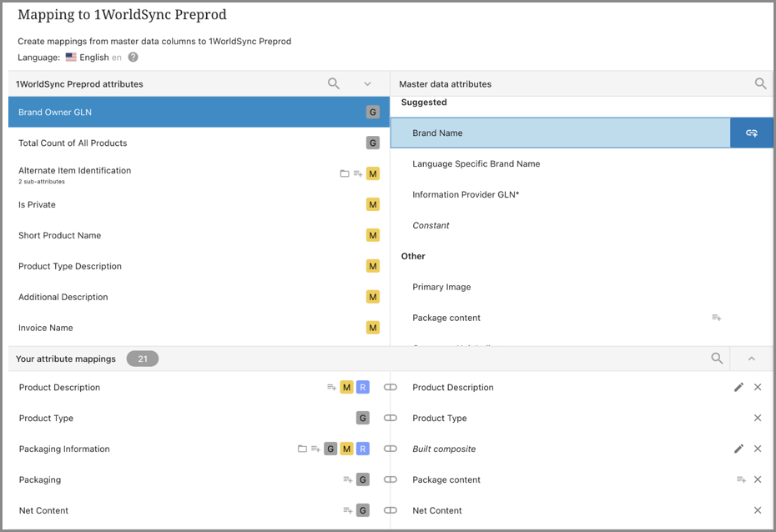776x532 pixels.
Task: Search the 1WorldSync Preprod attributes list
Action: pos(334,83)
